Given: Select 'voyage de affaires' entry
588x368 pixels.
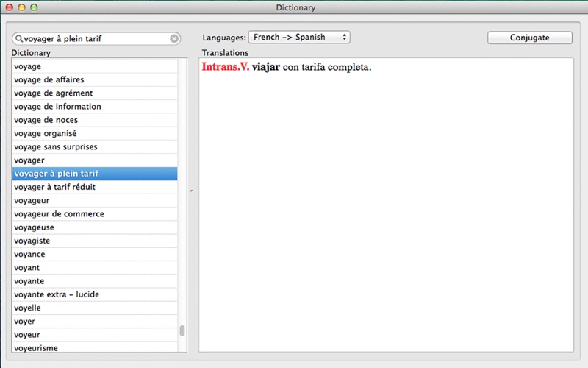Looking at the screenshot, I should (95, 79).
